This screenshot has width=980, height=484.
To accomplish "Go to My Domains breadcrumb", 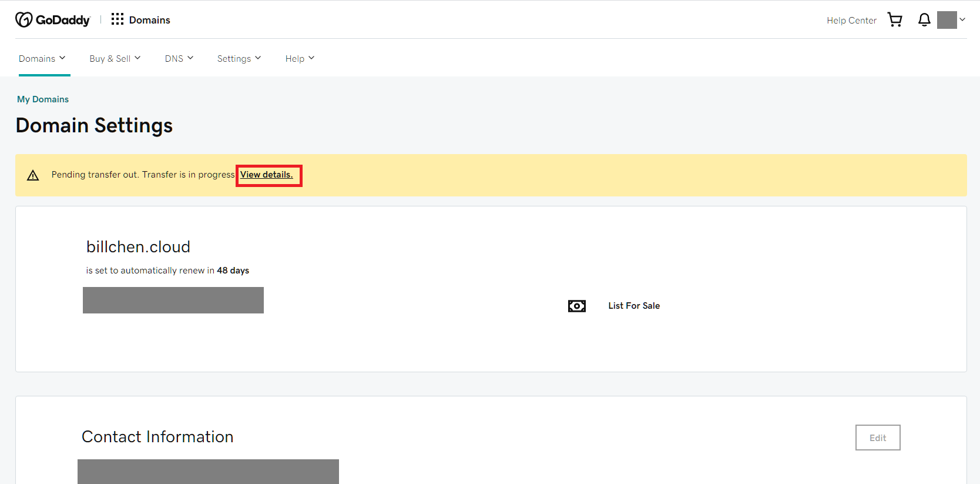I will pyautogui.click(x=43, y=99).
